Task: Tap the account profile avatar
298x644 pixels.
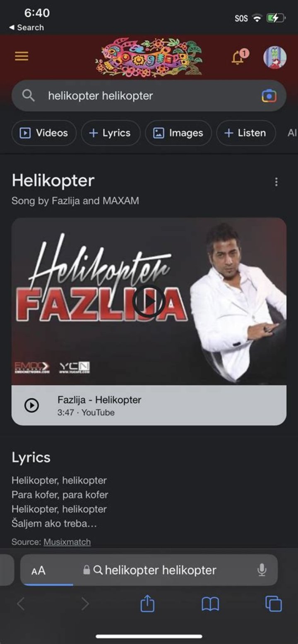Action: 275,57
